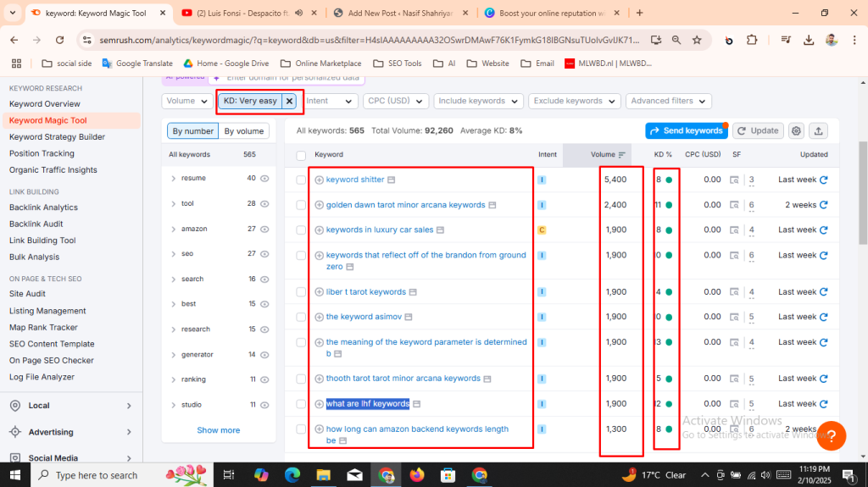Open SERP preview beside 'what are lhf keywords'

click(417, 404)
